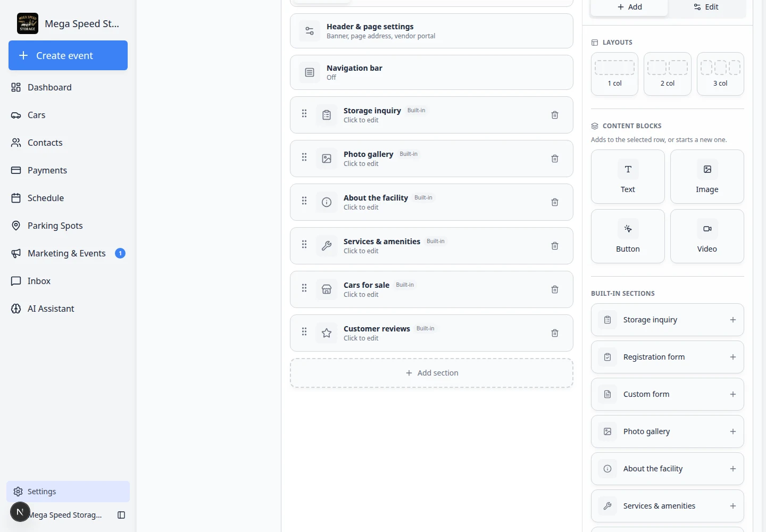766x532 pixels.
Task: Open Cars in sidebar
Action: coord(68,115)
